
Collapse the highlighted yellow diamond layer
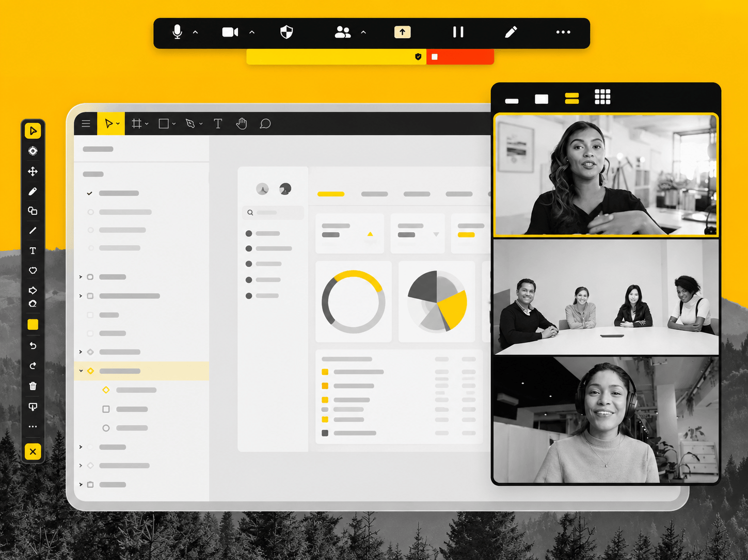[x=81, y=371]
